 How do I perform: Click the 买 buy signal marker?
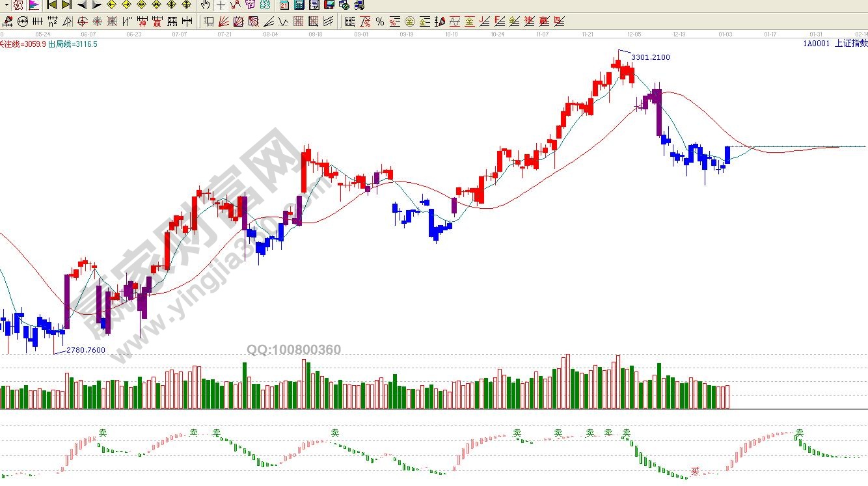click(x=695, y=471)
